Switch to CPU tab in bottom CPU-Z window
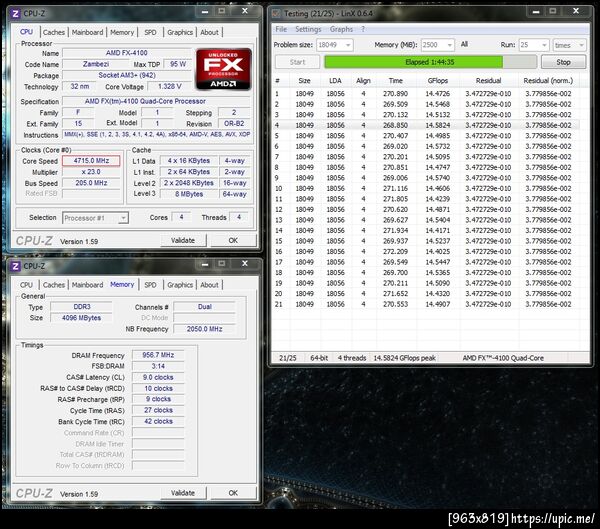This screenshot has width=600, height=529. (x=26, y=285)
